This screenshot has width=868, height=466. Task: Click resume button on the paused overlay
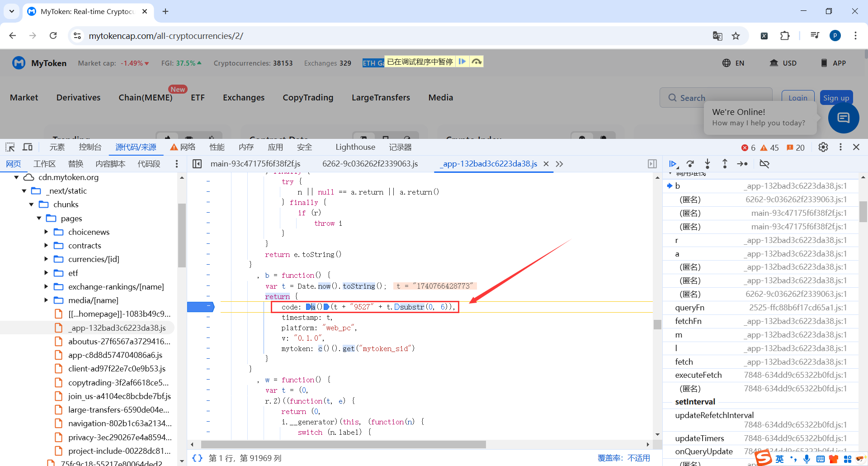tap(462, 62)
